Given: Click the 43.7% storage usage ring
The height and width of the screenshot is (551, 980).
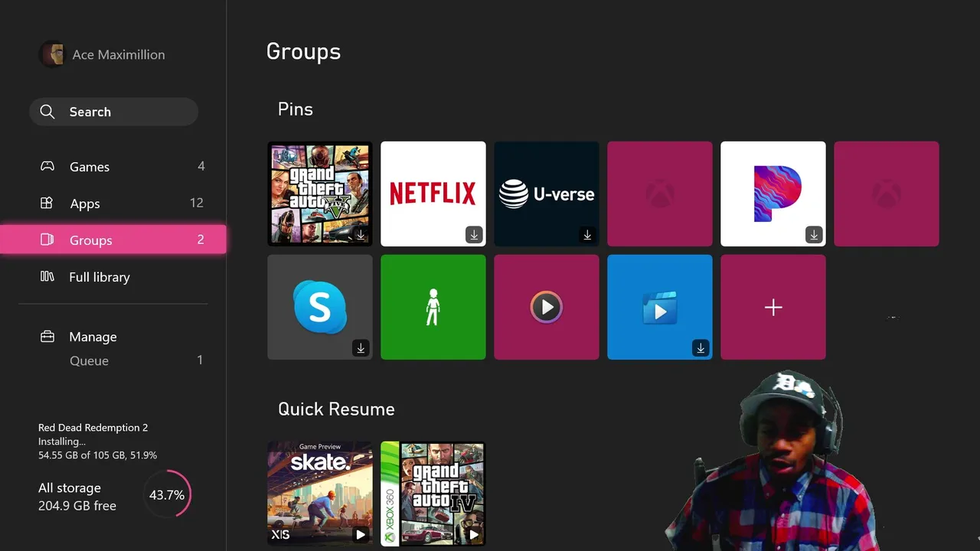Looking at the screenshot, I should click(167, 495).
